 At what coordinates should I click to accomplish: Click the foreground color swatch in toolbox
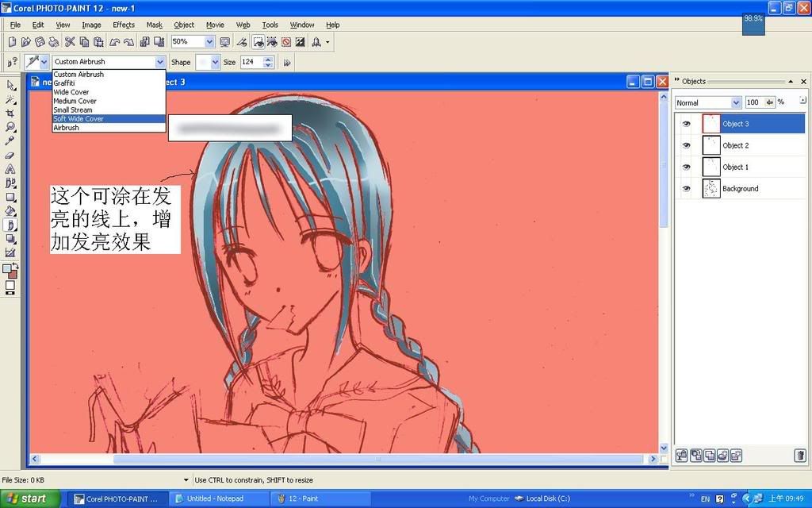(6, 268)
